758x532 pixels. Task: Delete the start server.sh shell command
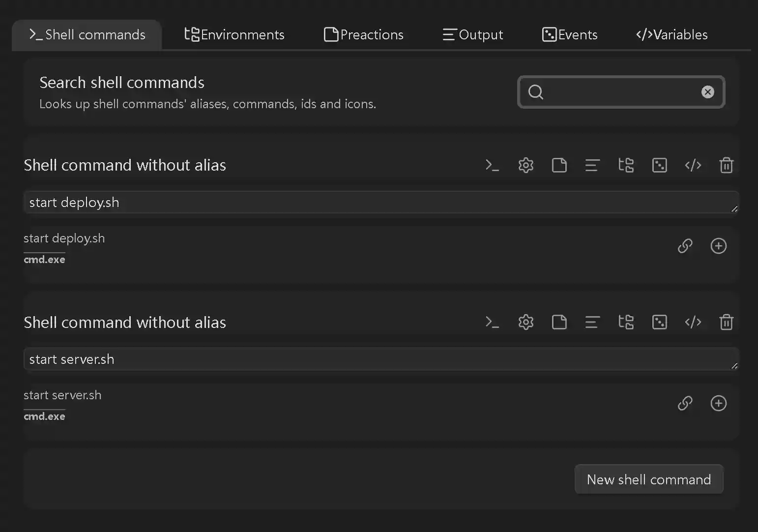(x=726, y=322)
